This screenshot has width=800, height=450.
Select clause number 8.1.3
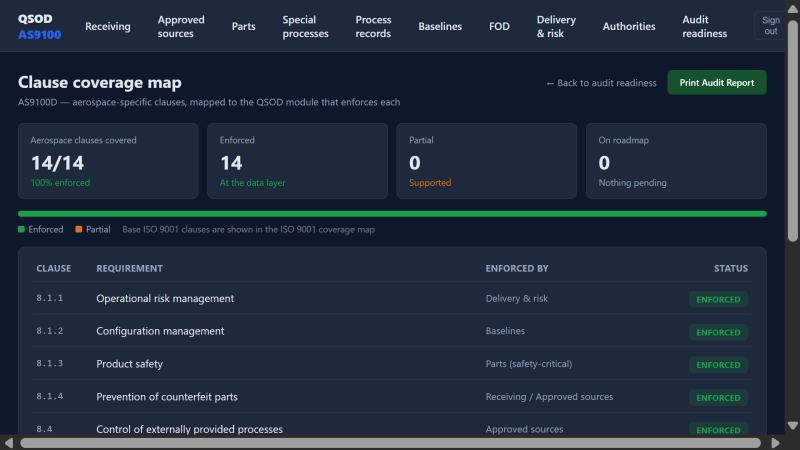(49, 363)
